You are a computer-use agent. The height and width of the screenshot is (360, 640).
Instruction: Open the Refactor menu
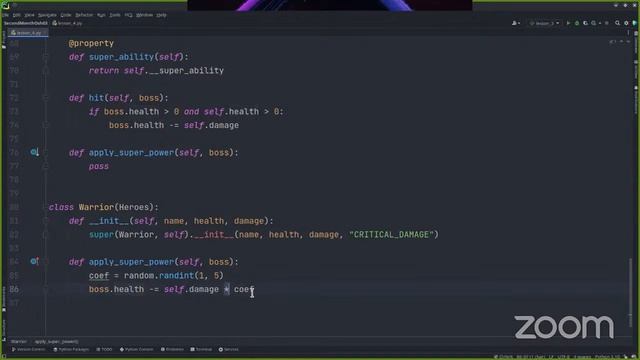(84, 15)
